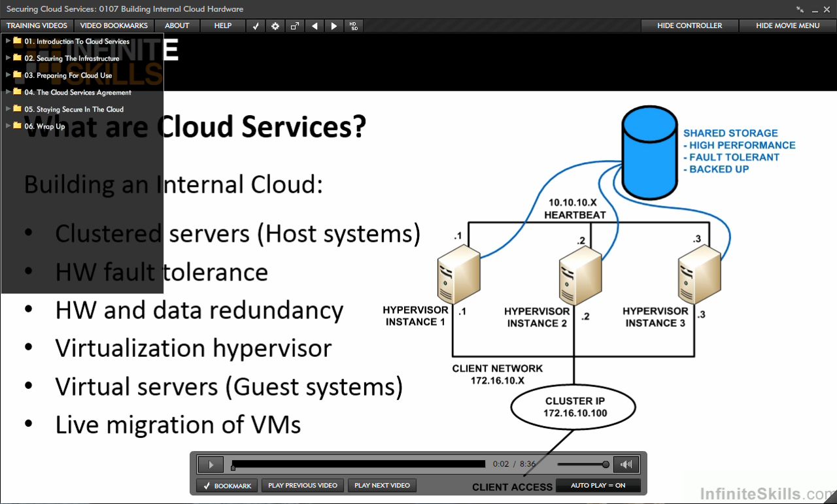The height and width of the screenshot is (504, 837).
Task: Click the video progress bar
Action: coord(358,464)
